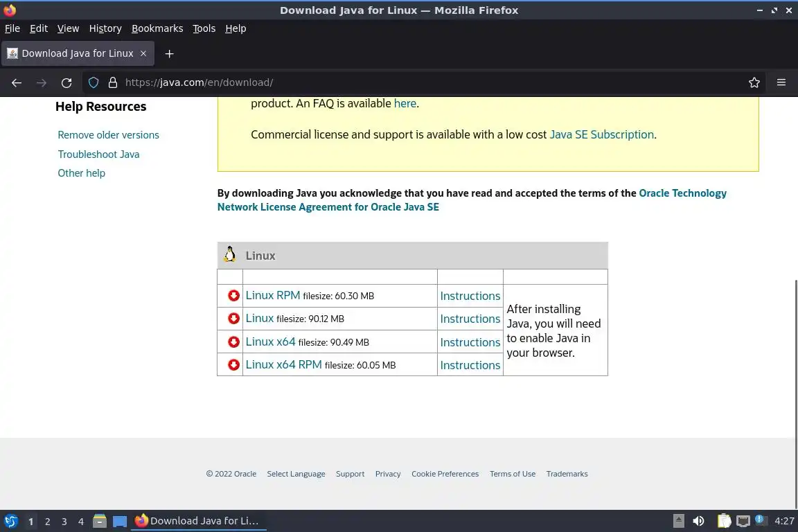This screenshot has width=798, height=532.
Task: Open Troubleshoot Java link
Action: tap(99, 154)
